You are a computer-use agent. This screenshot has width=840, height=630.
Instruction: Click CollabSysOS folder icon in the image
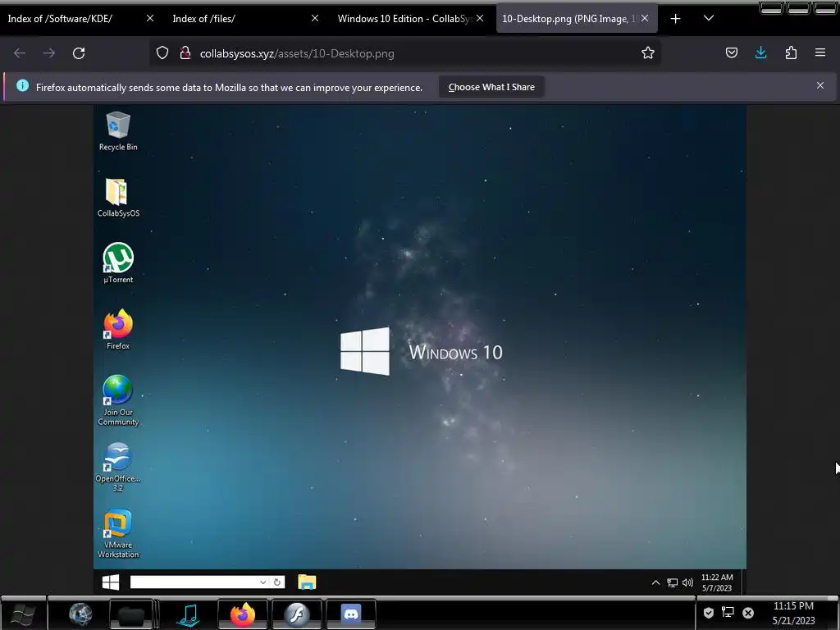tap(118, 198)
